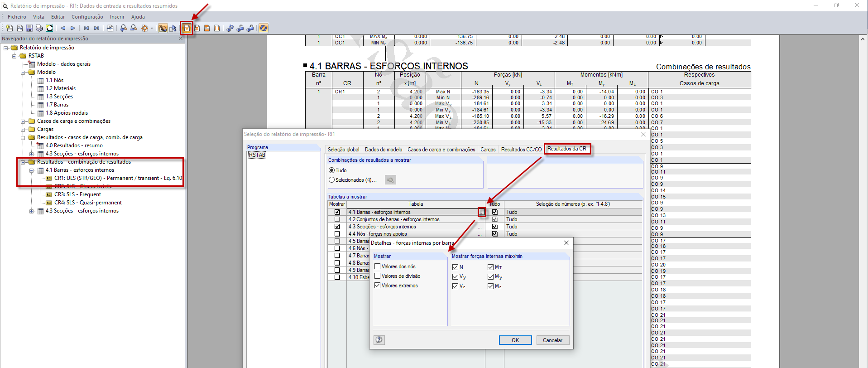Uncheck the MT internal force checkbox

(491, 267)
